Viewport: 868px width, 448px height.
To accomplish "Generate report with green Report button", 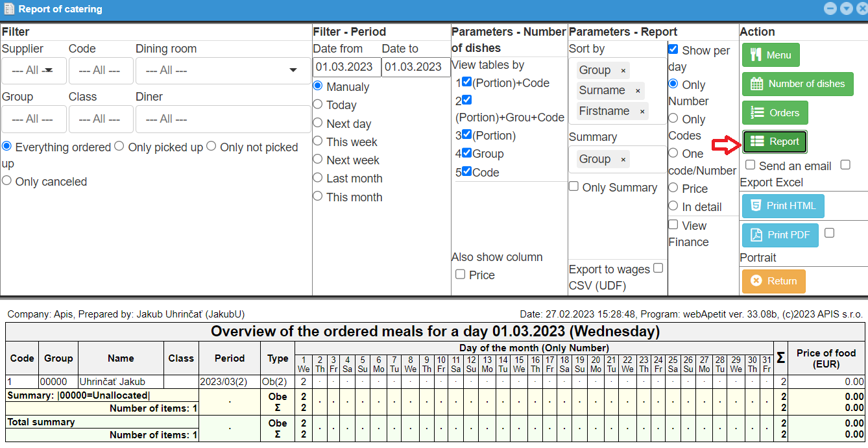I will (x=775, y=142).
